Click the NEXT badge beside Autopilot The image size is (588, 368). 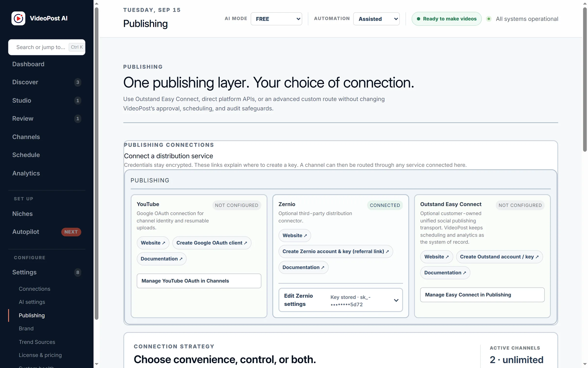pos(71,232)
